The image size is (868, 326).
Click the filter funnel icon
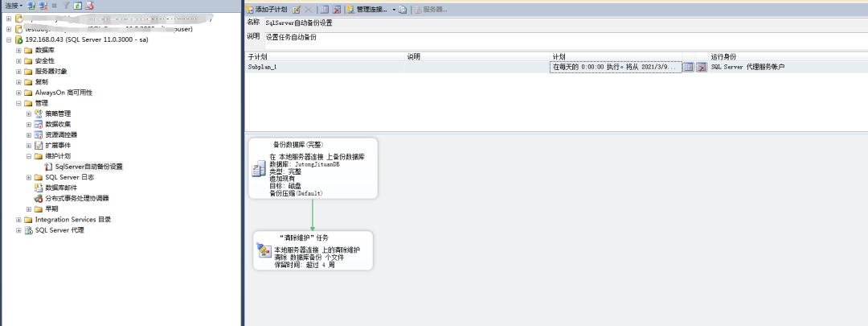click(x=66, y=5)
